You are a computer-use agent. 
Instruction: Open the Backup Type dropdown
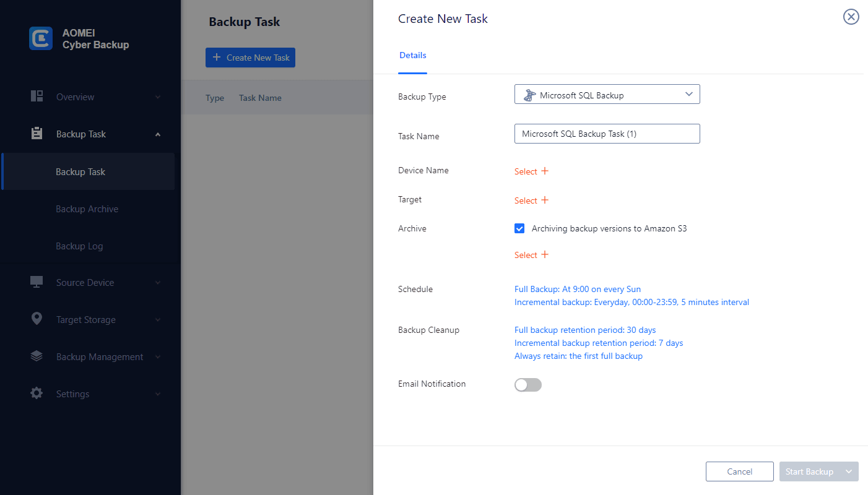(607, 95)
